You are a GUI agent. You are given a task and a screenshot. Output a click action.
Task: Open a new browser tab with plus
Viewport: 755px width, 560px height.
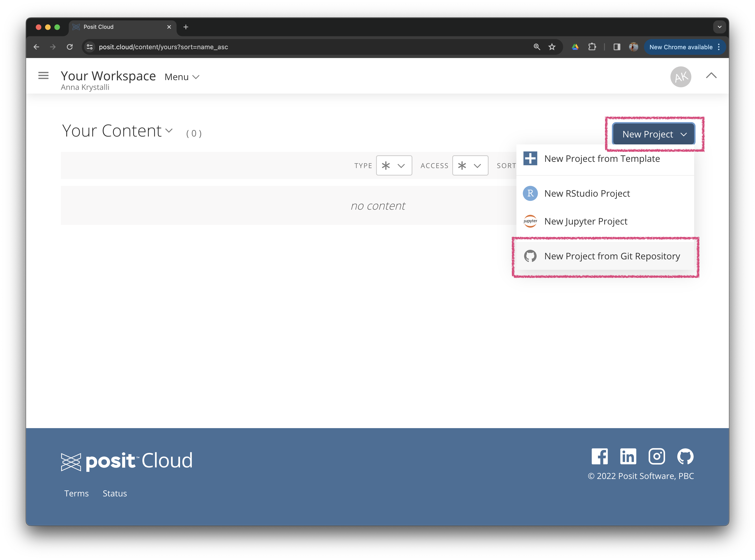point(186,27)
